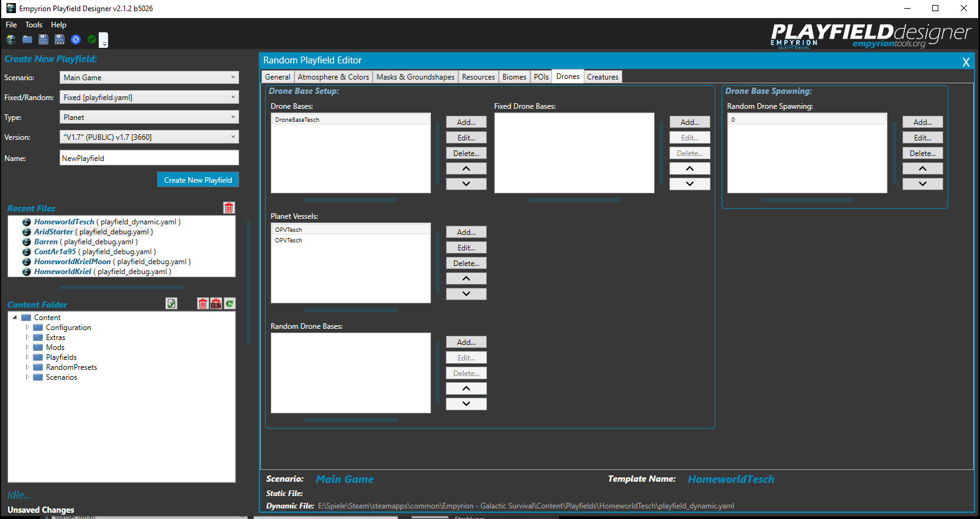Select DroneBaseTesch in Drone Bases list
The image size is (980, 519).
(351, 120)
